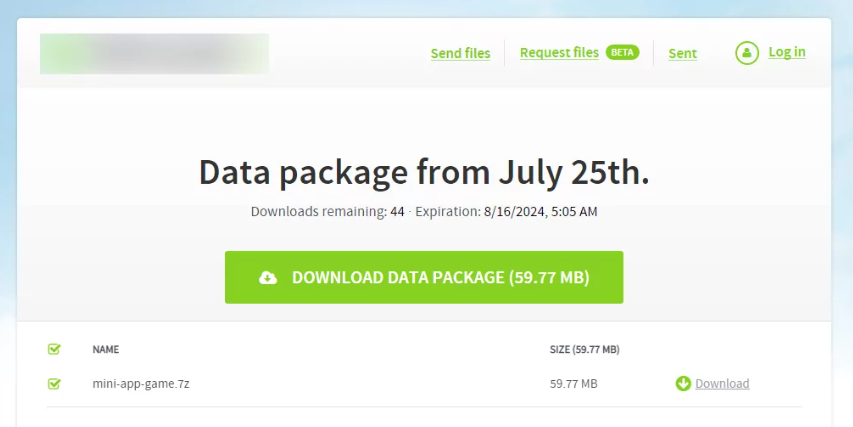Click the green arrow download icon in file row
Screen dimensions: 853x427
pyautogui.click(x=683, y=383)
